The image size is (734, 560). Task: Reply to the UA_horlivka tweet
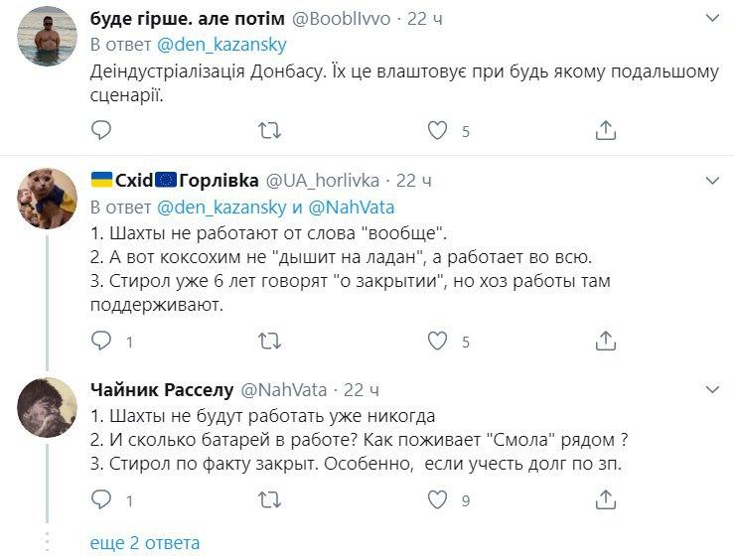(x=100, y=342)
